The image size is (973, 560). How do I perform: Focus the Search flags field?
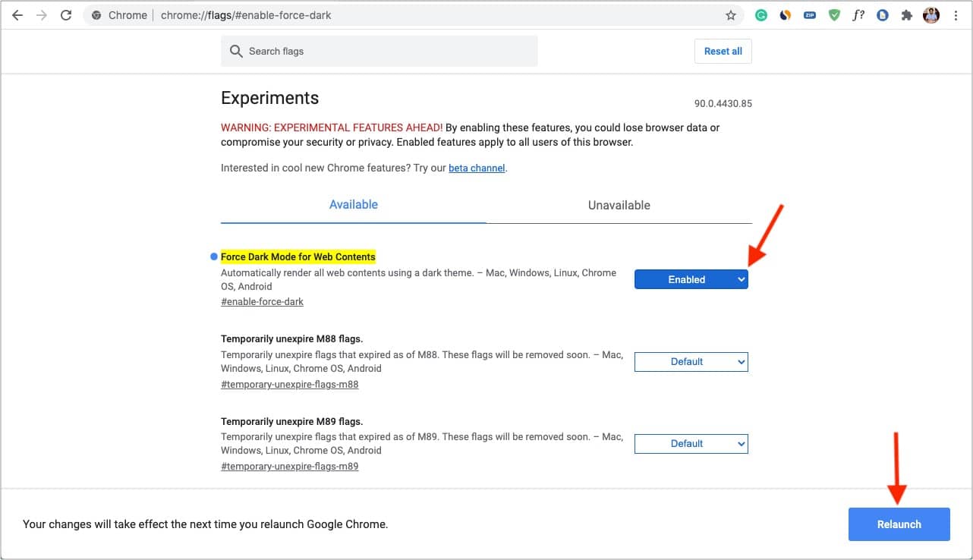(379, 51)
